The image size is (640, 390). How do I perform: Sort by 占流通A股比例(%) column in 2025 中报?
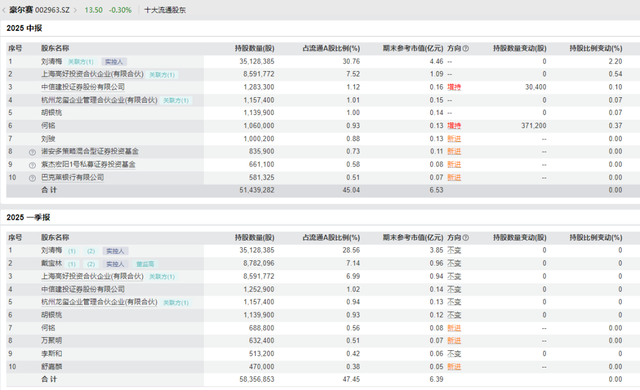331,48
